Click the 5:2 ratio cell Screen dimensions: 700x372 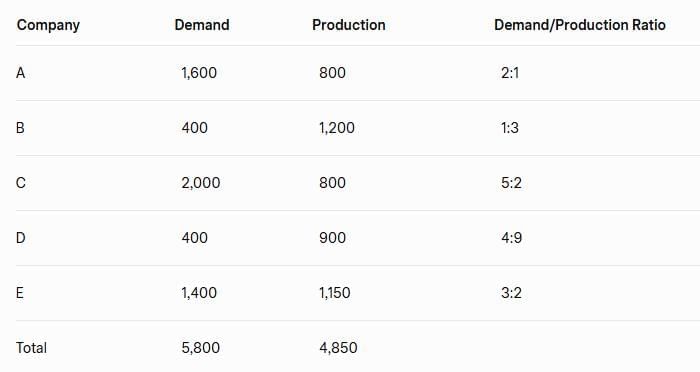pos(511,183)
